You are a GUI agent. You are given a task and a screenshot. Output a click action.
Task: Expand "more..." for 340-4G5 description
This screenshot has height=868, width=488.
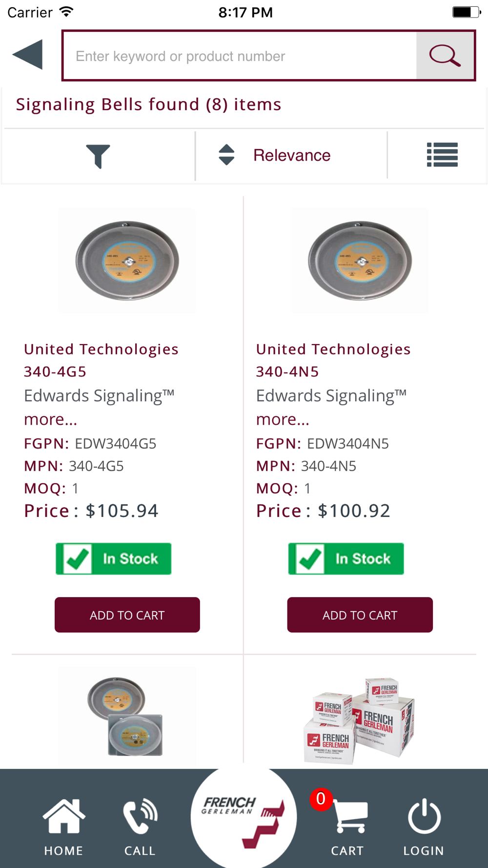tap(51, 419)
